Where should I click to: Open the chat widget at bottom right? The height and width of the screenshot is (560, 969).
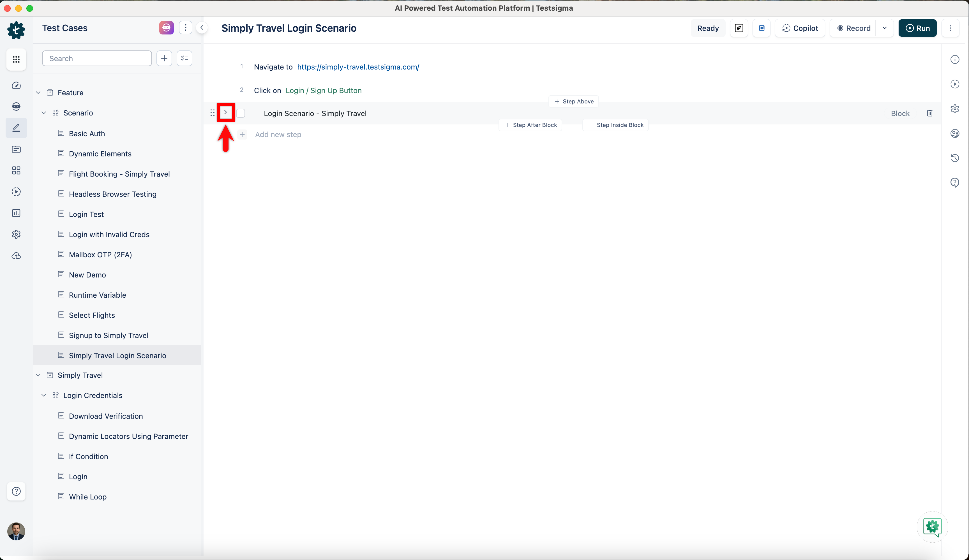click(932, 527)
